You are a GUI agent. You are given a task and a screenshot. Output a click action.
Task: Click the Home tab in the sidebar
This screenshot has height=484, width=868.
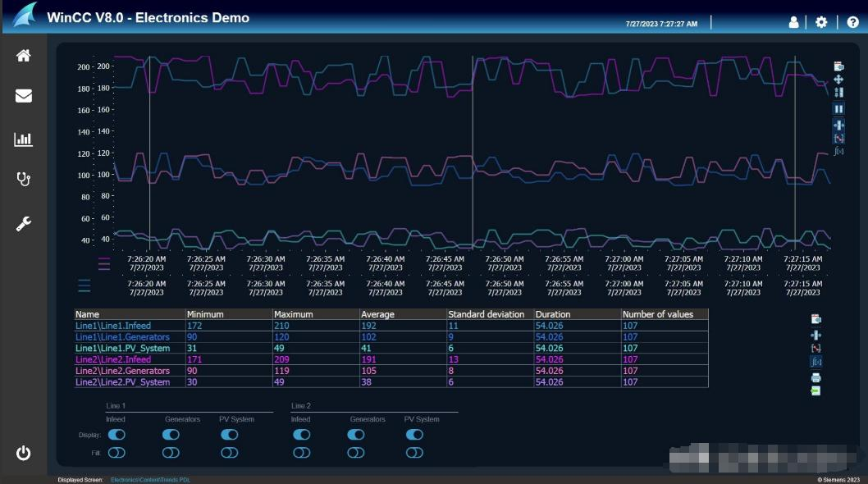pos(23,54)
